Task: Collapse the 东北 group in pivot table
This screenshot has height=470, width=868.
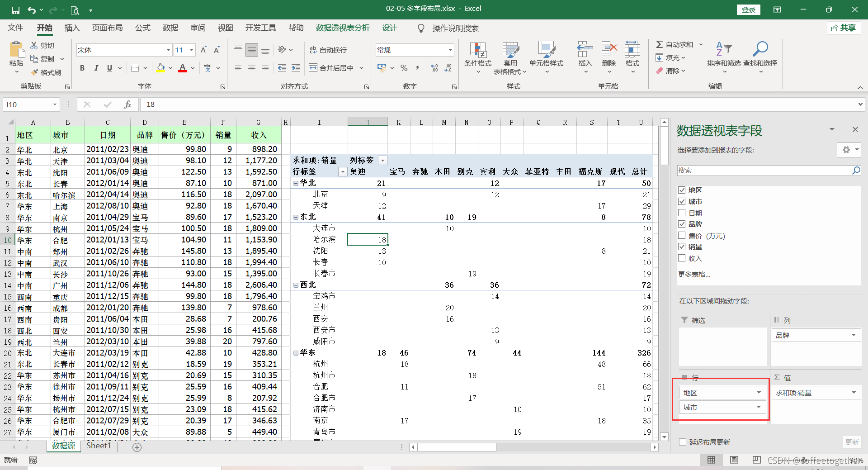Action: click(296, 217)
